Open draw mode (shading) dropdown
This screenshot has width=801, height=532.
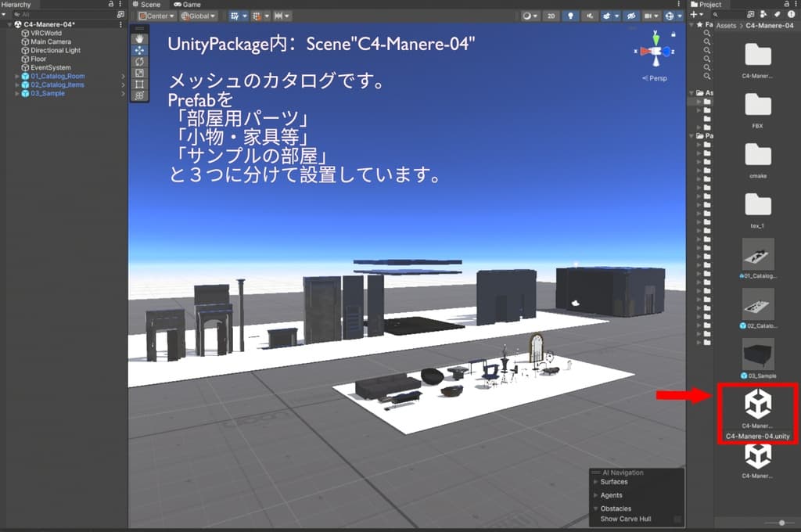(530, 16)
